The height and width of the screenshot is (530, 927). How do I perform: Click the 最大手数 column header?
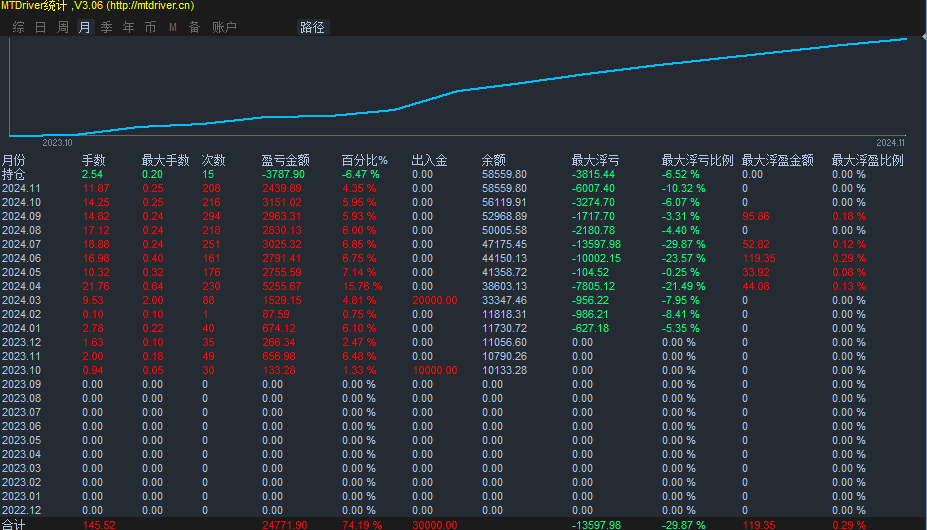[166, 160]
